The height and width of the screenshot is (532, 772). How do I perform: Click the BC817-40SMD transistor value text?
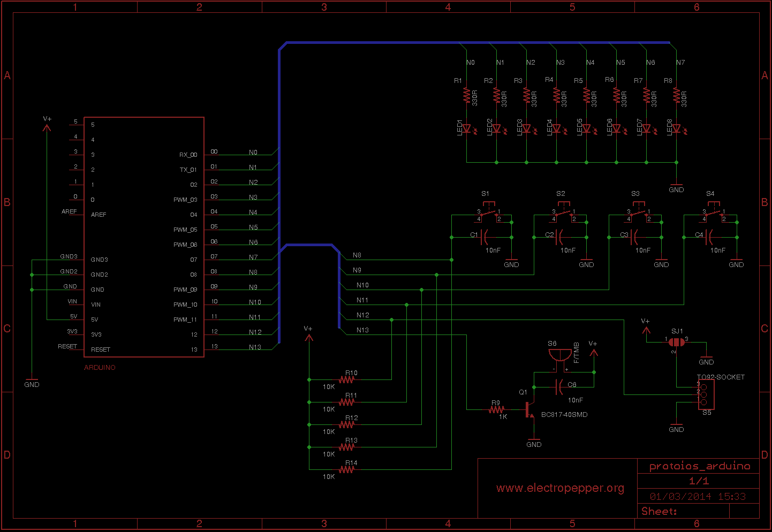(564, 415)
